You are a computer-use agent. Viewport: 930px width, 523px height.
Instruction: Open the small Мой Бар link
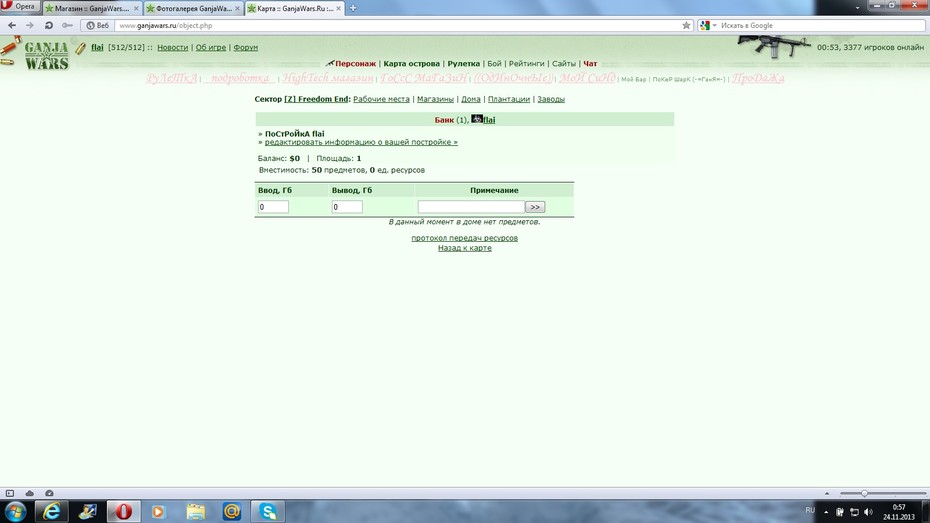tap(633, 79)
